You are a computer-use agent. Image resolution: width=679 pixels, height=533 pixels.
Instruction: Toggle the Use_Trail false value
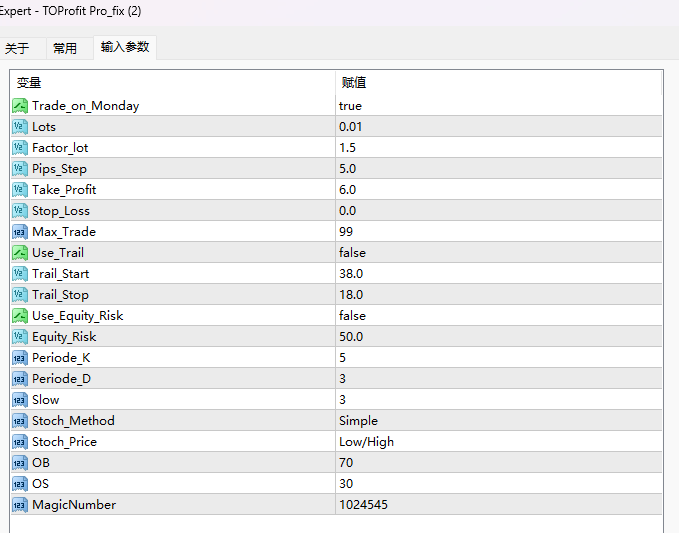(x=353, y=253)
